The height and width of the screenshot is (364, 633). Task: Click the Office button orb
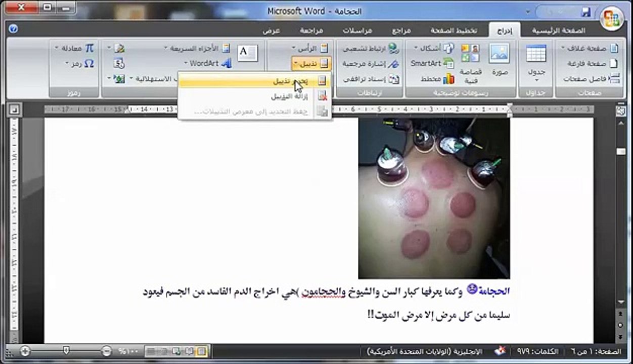[612, 18]
